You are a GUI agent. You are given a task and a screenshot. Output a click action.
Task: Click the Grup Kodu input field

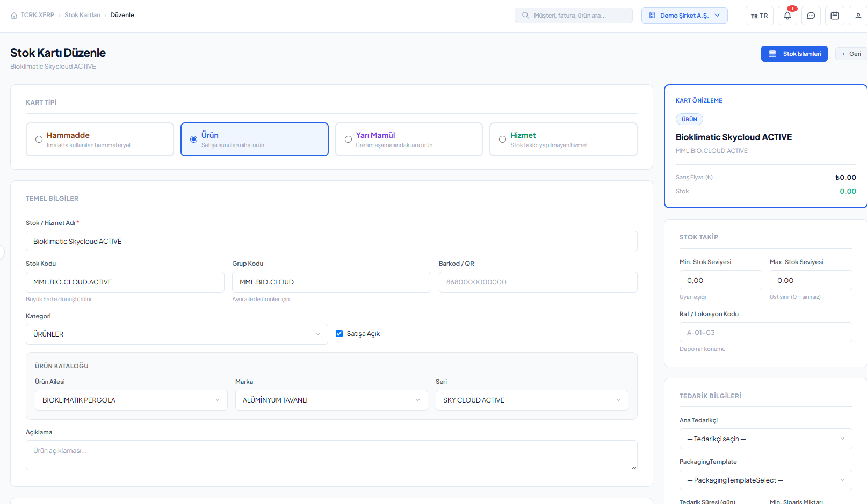pyautogui.click(x=331, y=282)
